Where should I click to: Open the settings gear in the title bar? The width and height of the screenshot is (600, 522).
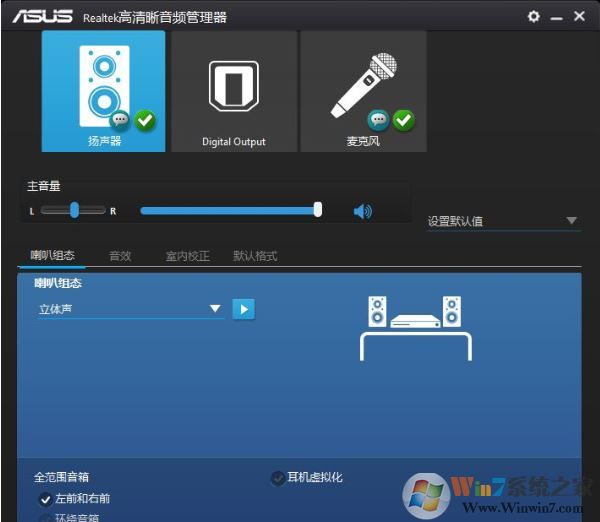click(x=533, y=16)
